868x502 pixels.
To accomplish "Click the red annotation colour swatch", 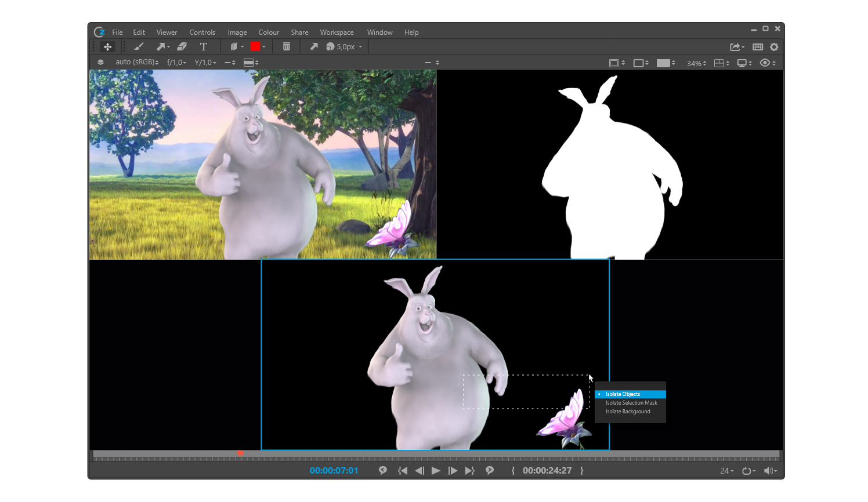I will tap(255, 47).
